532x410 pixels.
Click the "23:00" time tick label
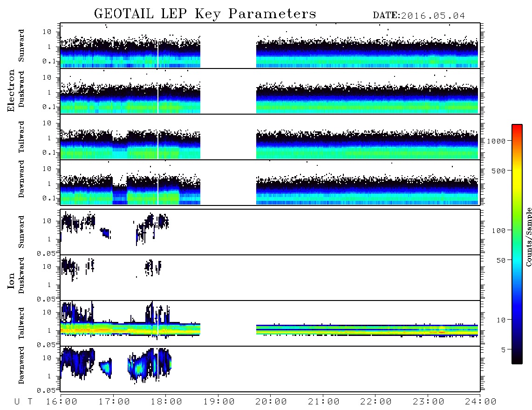pos(429,402)
